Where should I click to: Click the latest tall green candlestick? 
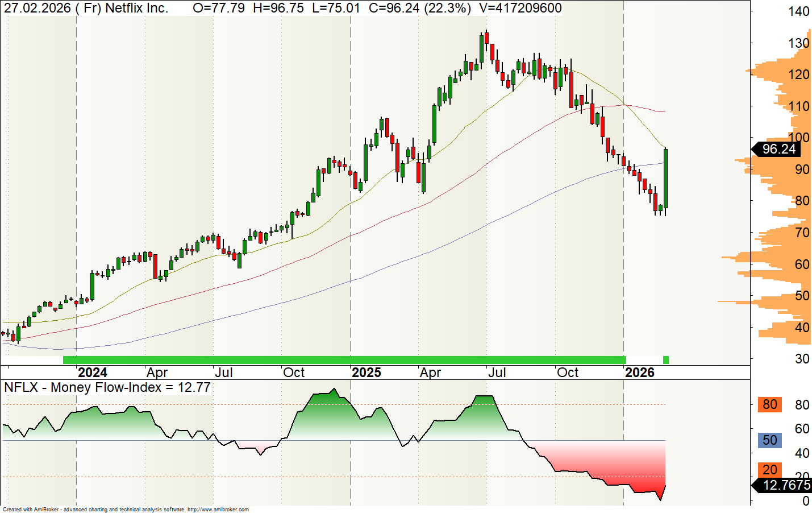(665, 179)
